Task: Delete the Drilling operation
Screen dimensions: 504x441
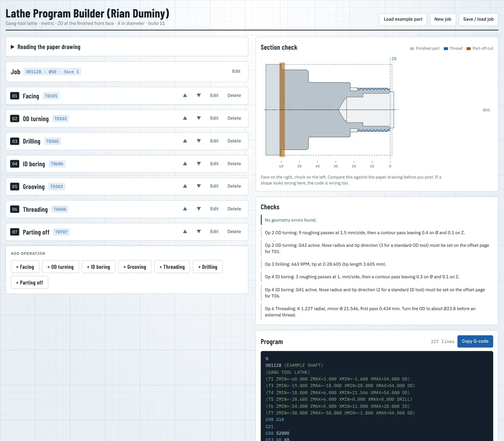Action: pyautogui.click(x=234, y=141)
